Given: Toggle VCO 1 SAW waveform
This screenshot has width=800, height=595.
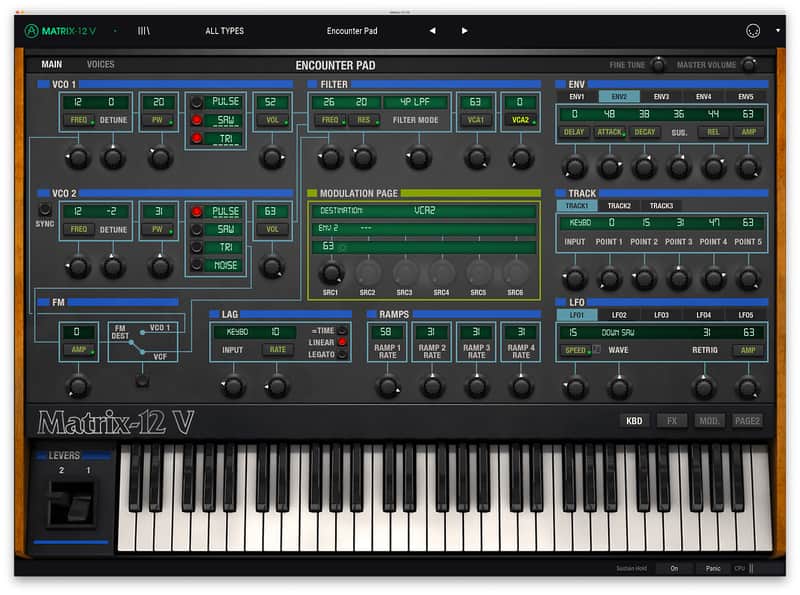Looking at the screenshot, I should coord(196,120).
